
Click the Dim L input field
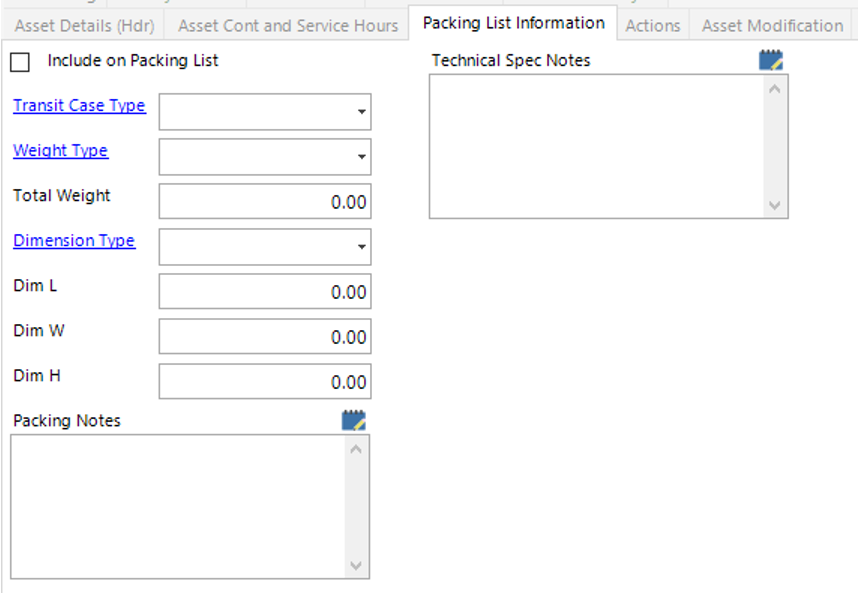tap(264, 292)
